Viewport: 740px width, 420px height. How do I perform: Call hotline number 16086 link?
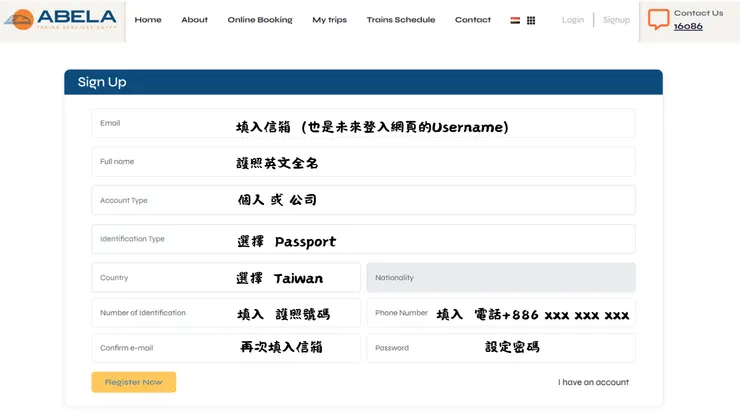coord(688,26)
